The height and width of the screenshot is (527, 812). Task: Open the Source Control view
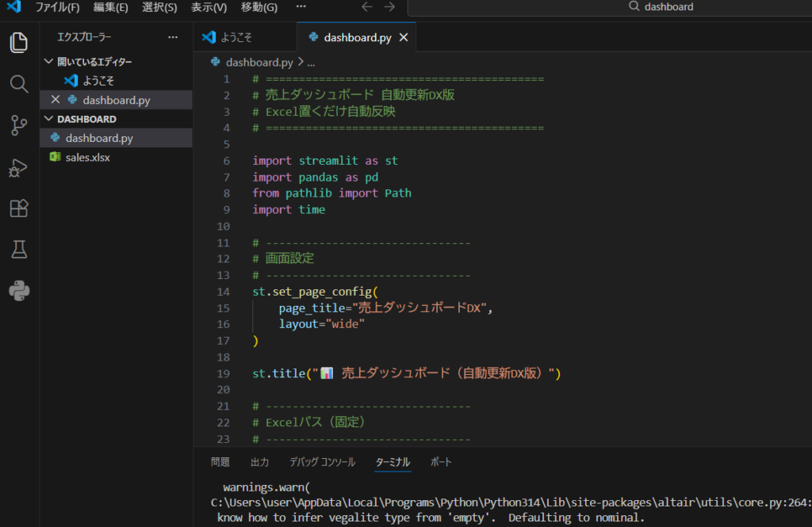[19, 125]
